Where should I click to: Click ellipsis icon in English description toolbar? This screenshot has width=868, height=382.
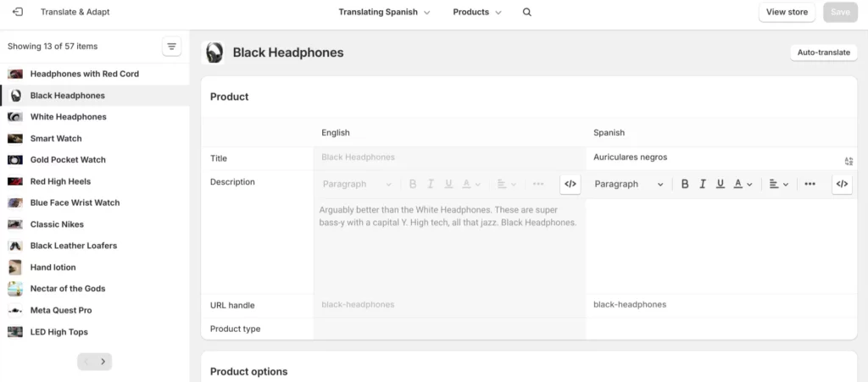coord(538,184)
